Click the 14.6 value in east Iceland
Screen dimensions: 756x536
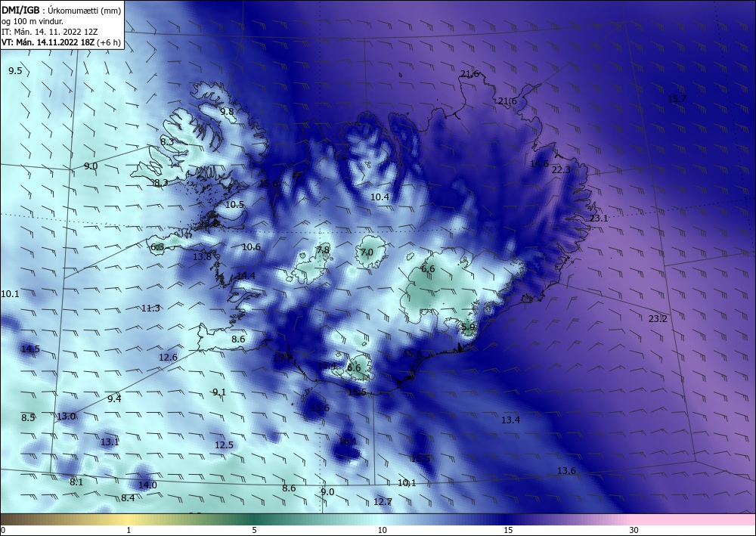[x=539, y=164]
